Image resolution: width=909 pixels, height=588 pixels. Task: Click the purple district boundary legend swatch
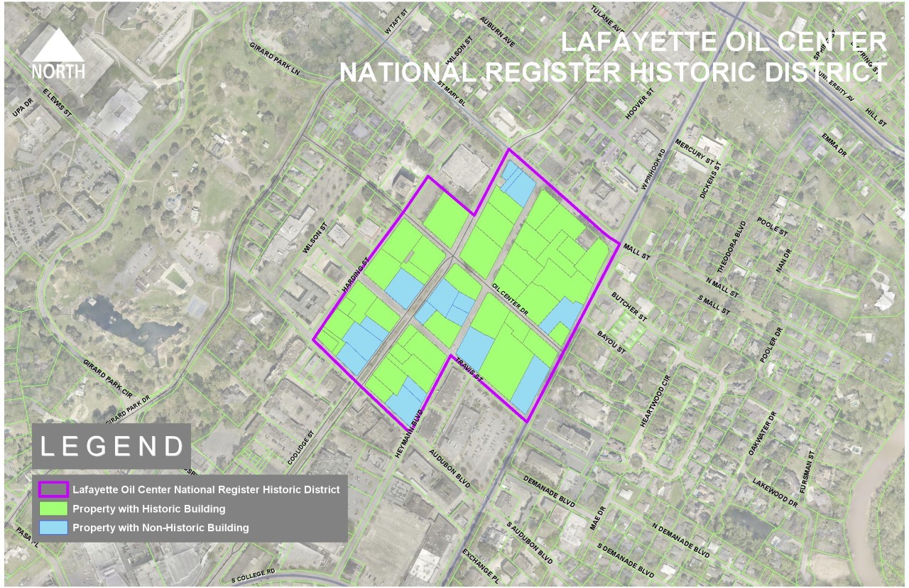(53, 489)
